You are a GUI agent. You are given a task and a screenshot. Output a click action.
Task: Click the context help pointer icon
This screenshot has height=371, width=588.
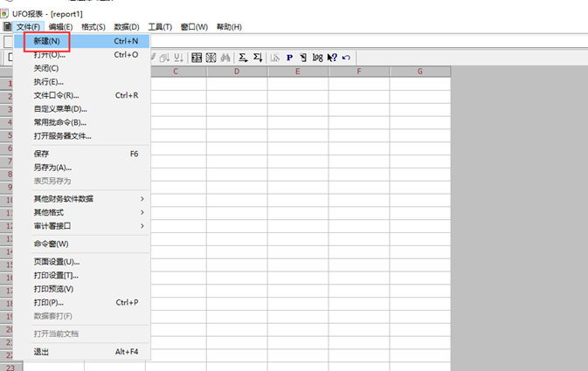(x=332, y=58)
